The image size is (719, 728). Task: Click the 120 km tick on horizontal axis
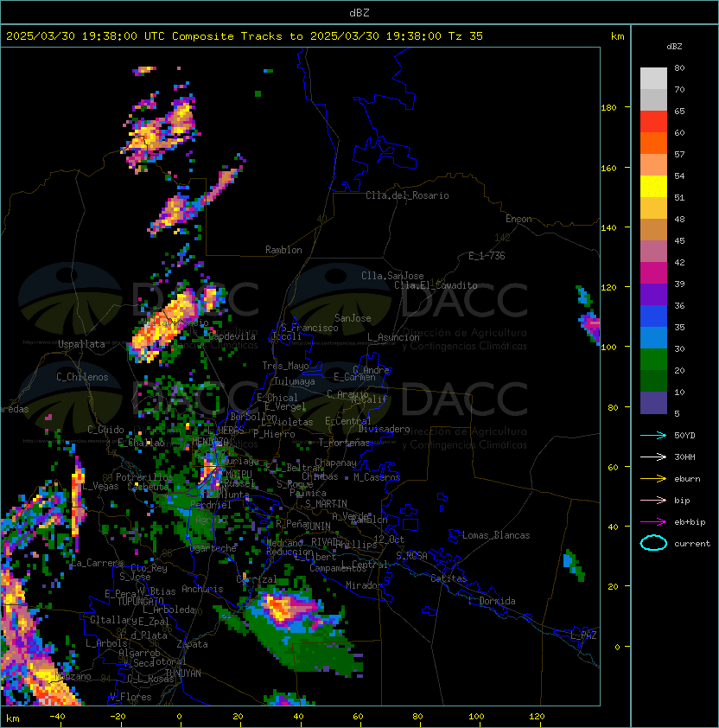click(537, 717)
